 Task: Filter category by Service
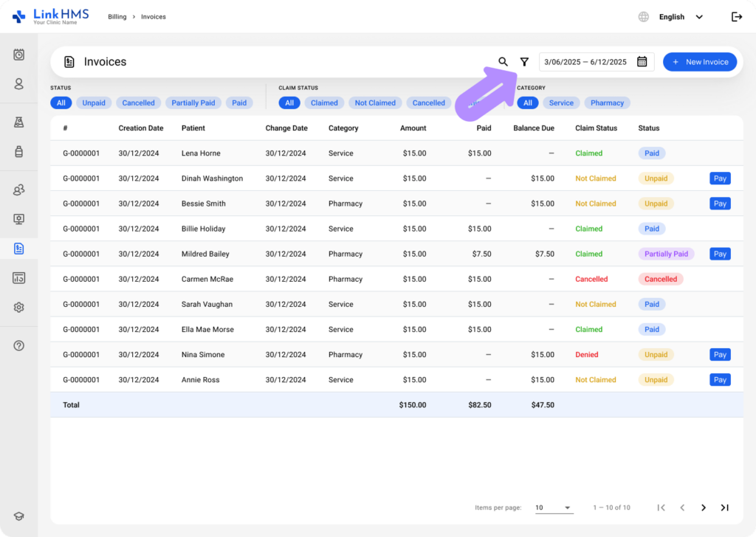pyautogui.click(x=561, y=103)
